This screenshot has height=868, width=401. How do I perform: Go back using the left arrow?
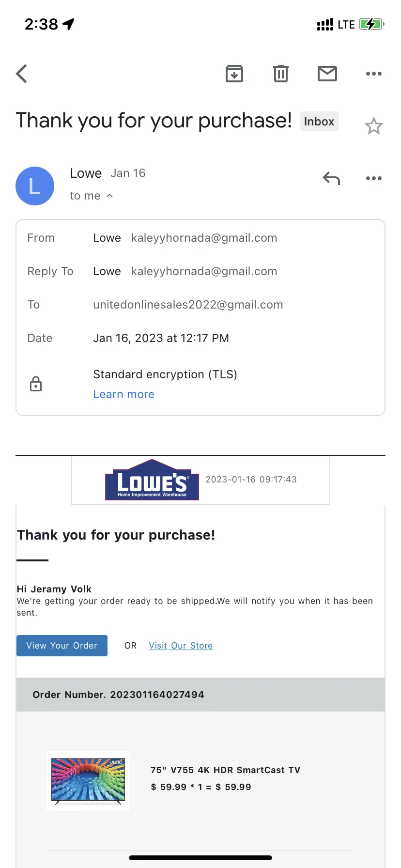coord(21,74)
